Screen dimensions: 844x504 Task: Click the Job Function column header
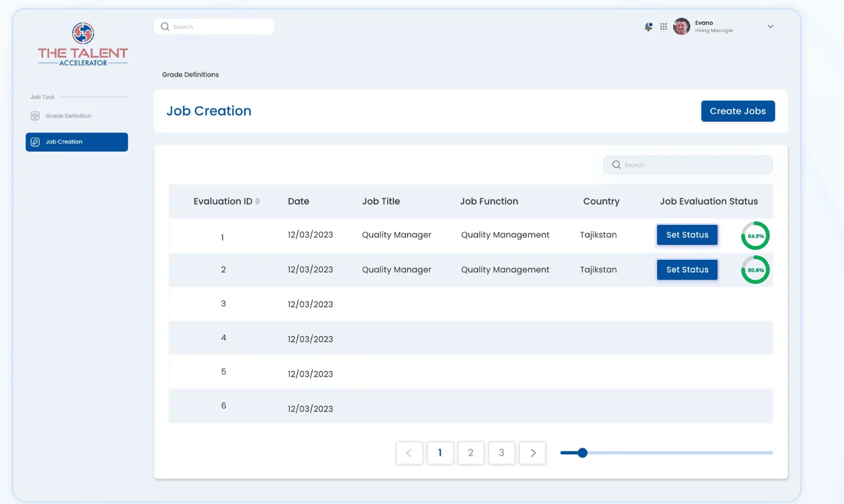tap(489, 201)
